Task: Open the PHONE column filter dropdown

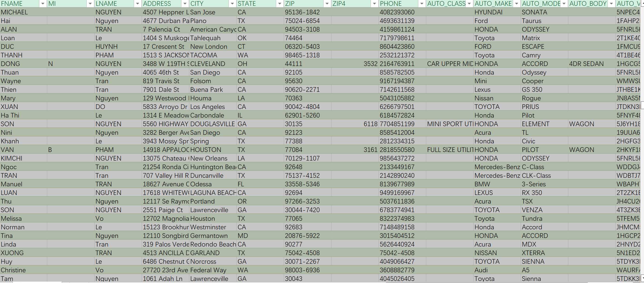Action: point(422,3)
